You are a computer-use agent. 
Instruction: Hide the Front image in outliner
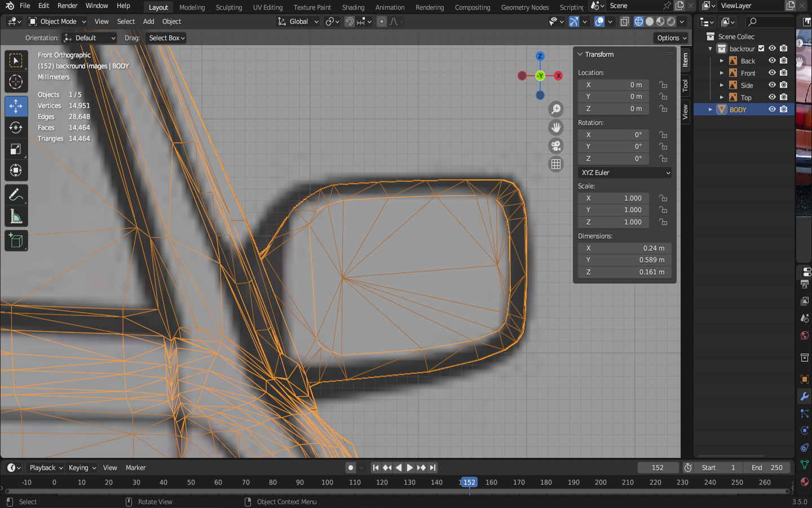(x=772, y=73)
